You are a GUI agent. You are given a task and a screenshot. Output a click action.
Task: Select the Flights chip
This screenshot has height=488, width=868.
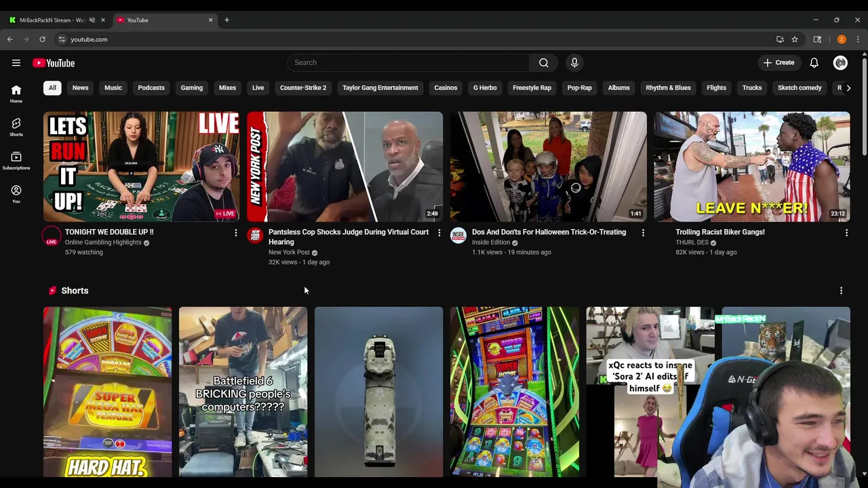click(x=716, y=87)
